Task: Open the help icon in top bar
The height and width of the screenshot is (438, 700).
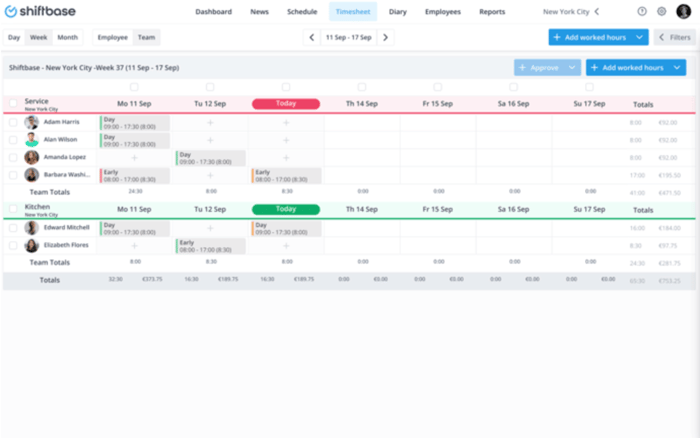Action: [642, 12]
